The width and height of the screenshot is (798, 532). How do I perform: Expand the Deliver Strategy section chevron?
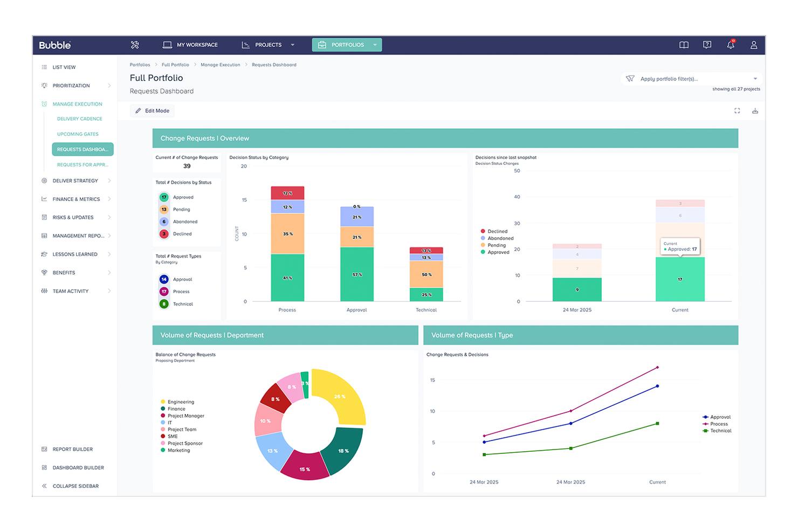[x=109, y=181]
